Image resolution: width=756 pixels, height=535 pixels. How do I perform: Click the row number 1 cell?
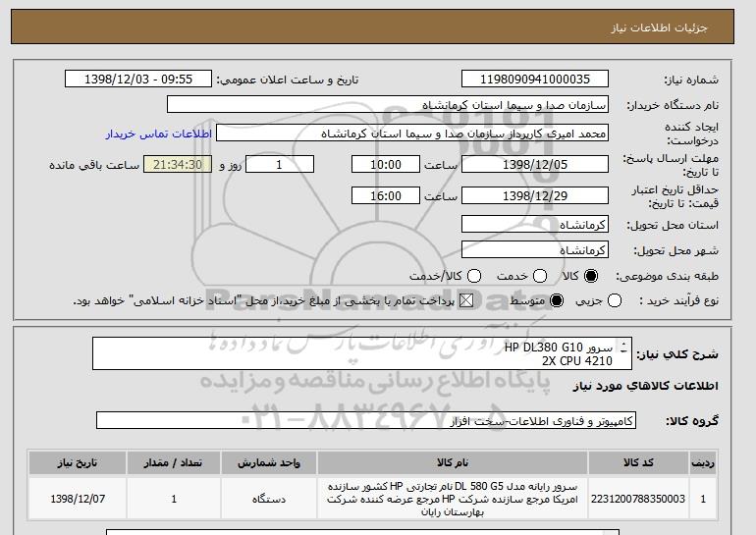coord(703,499)
